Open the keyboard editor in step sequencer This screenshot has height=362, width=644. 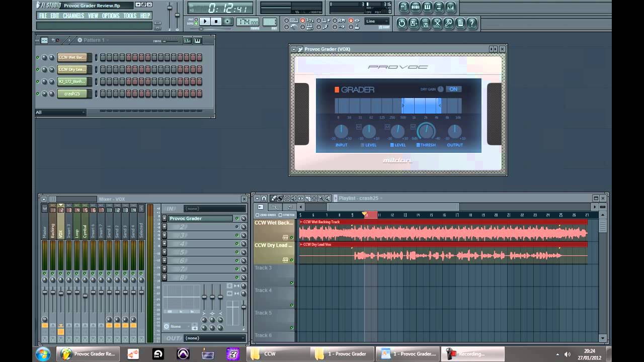click(197, 40)
